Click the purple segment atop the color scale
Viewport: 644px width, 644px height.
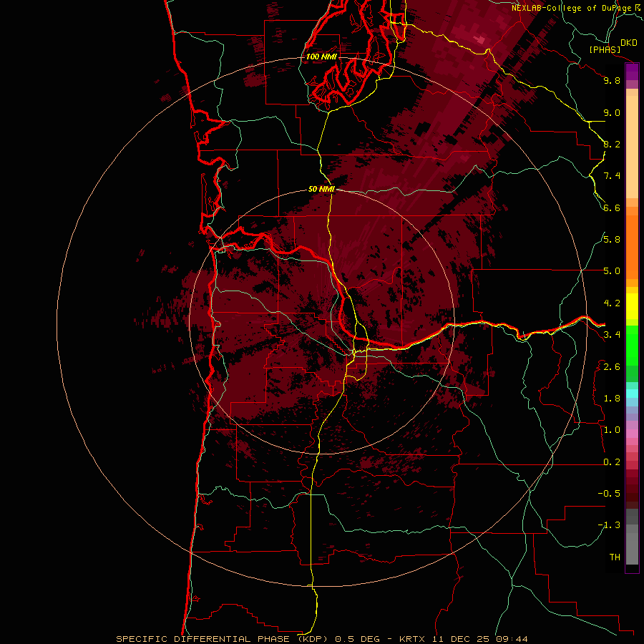click(x=632, y=72)
